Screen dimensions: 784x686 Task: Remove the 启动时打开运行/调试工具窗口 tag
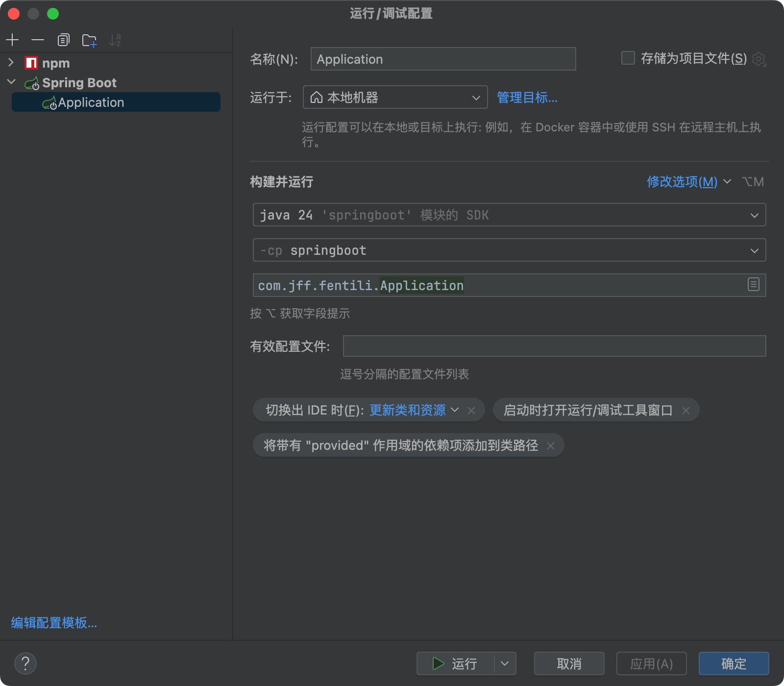pos(686,411)
